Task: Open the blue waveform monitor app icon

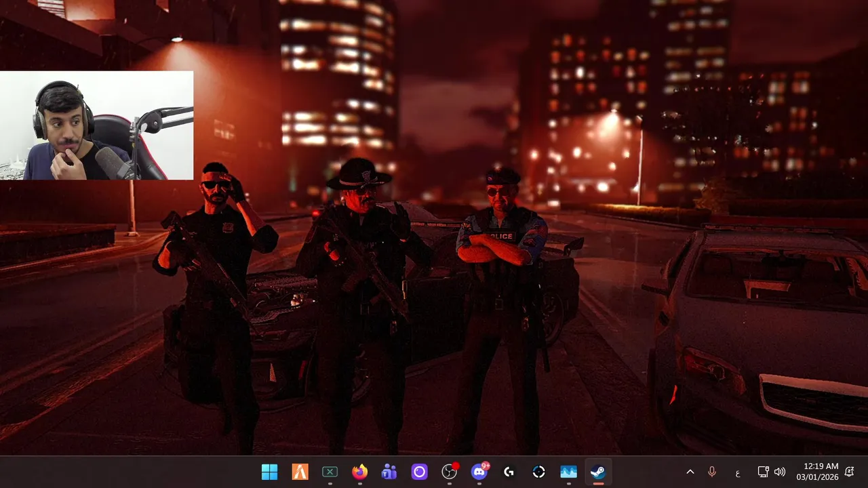Action: pyautogui.click(x=568, y=472)
